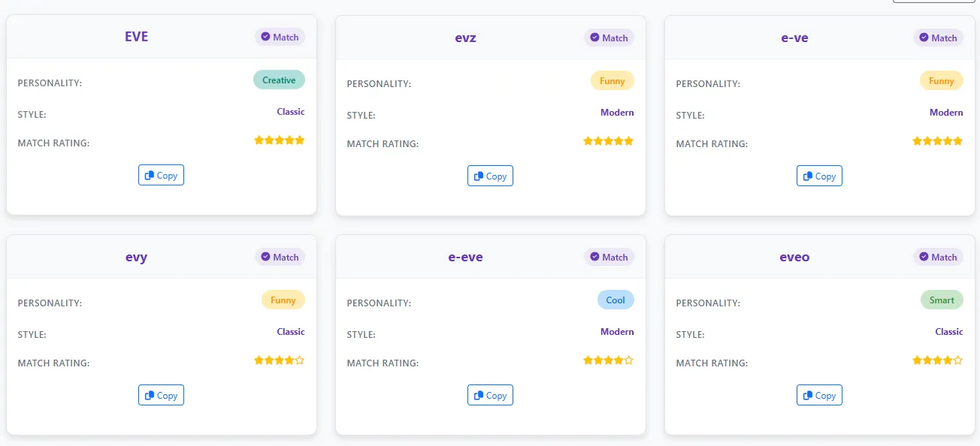Copy the eveo nickname

[819, 396]
